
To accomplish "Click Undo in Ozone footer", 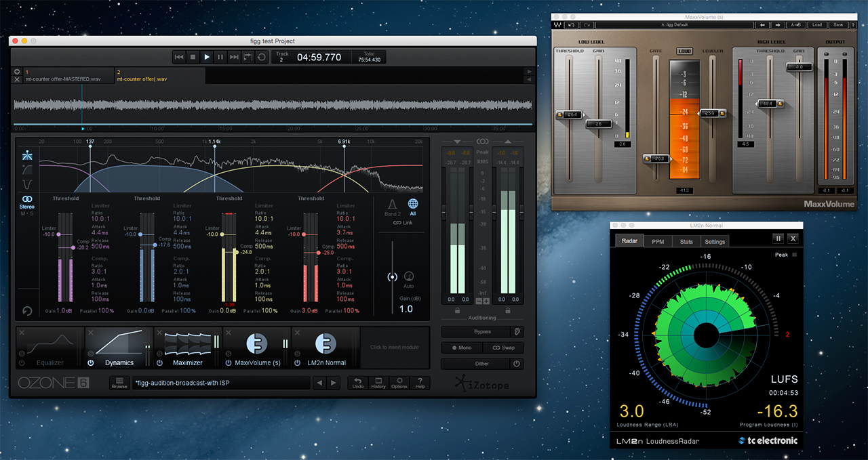I will click(x=357, y=383).
